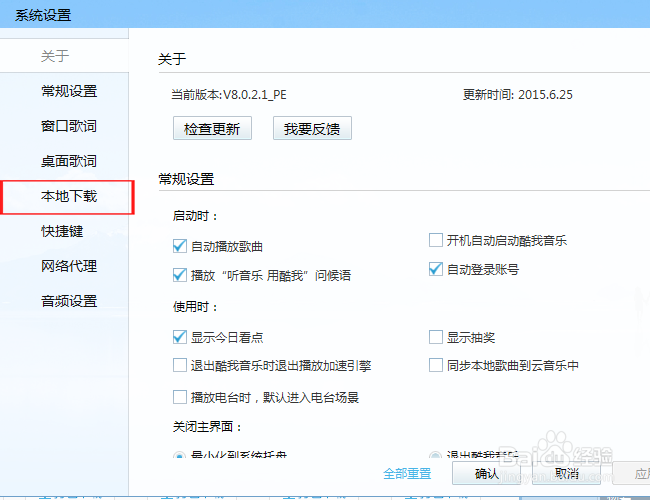The width and height of the screenshot is (650, 500).
Task: Select 最小化到系统托盘 radio option
Action: pos(179,455)
